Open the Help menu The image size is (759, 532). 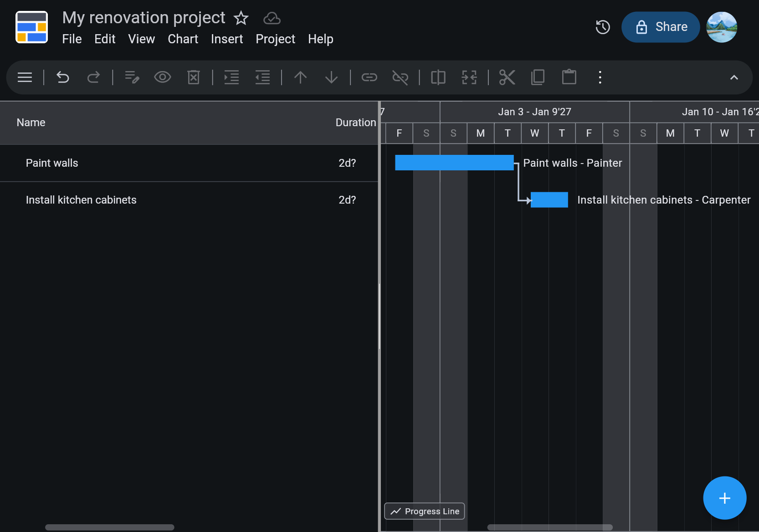[321, 39]
